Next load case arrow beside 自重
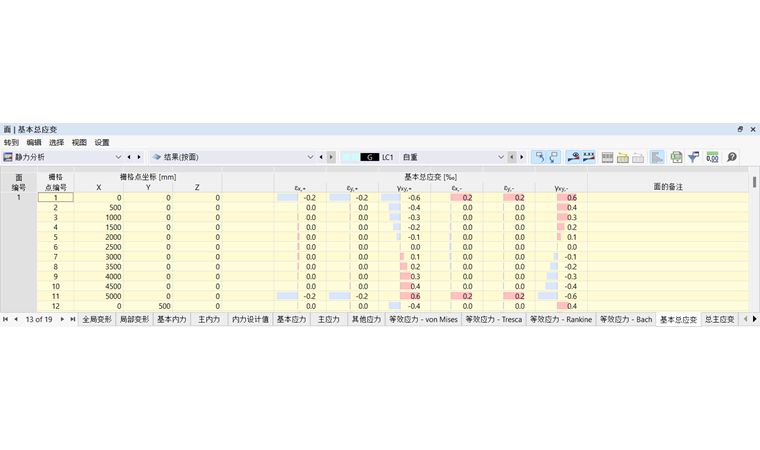Screen dimensions: 760x450 point(522,157)
